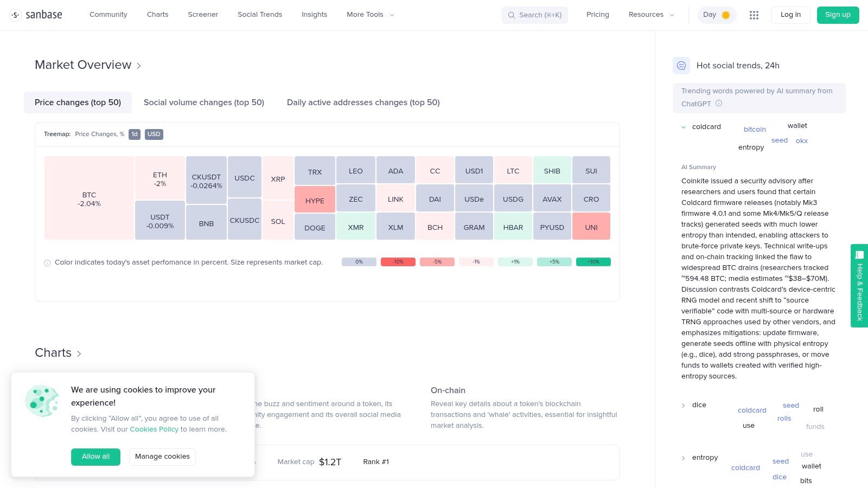Select the HBAR treemap tile
This screenshot has height=488, width=868.
(x=513, y=226)
